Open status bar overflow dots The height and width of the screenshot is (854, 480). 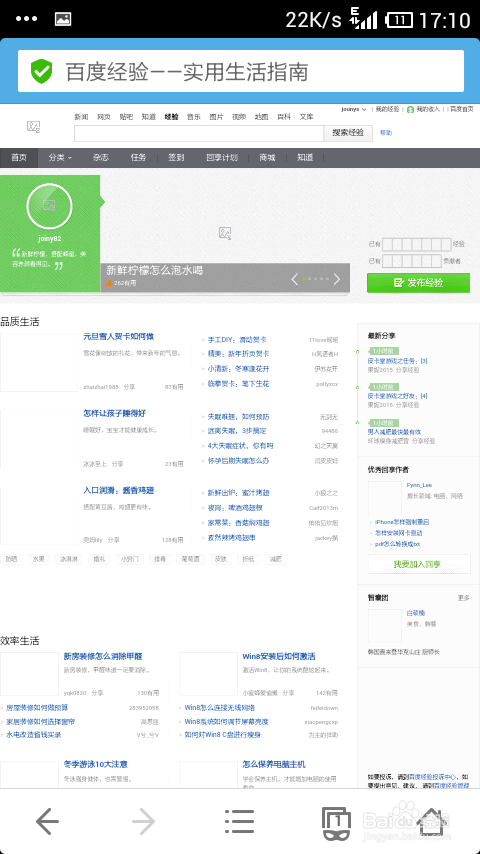(26, 19)
